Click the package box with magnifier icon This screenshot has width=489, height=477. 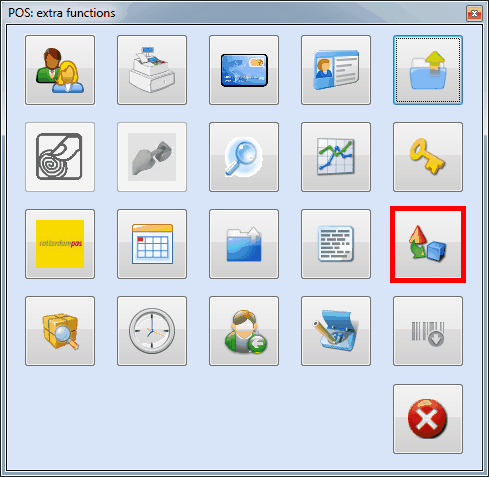click(60, 331)
